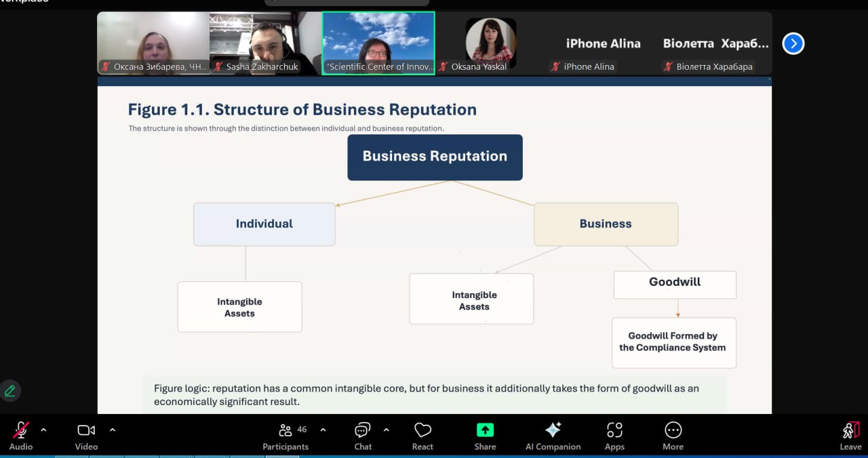Image resolution: width=868 pixels, height=458 pixels.
Task: Click the Business box in the diagram
Action: (x=606, y=224)
